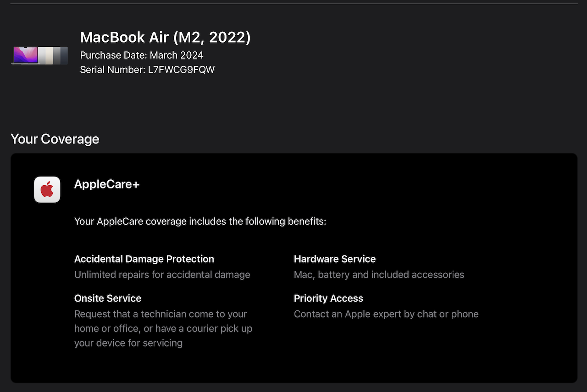Click the coverage benefits intro sentence

click(200, 221)
